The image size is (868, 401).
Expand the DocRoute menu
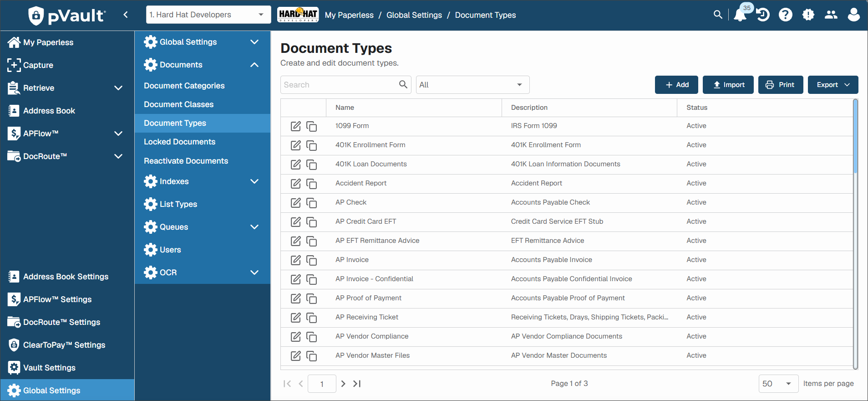[x=118, y=156]
